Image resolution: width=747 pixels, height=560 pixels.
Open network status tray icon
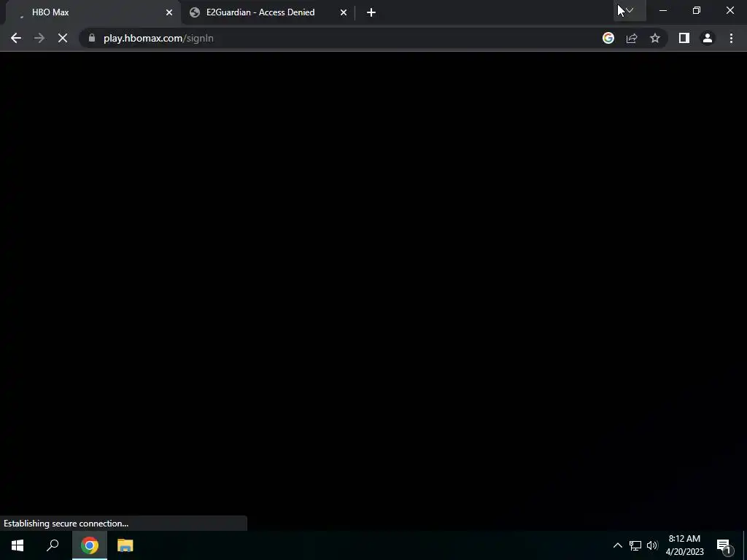tap(635, 545)
